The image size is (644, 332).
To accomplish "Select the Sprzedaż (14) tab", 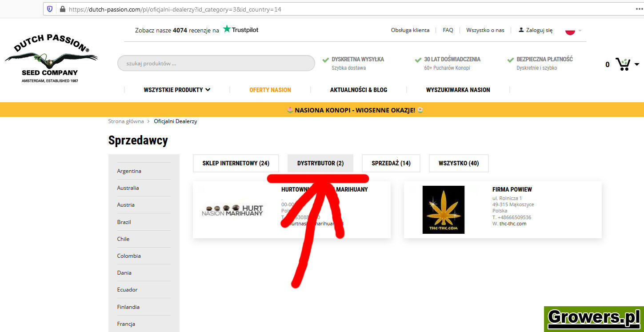I will point(391,163).
